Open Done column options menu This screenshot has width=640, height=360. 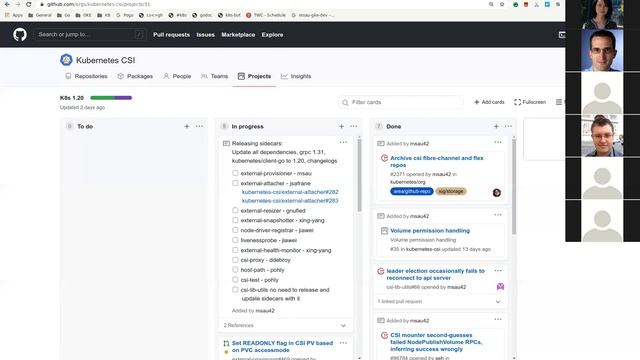[508, 127]
